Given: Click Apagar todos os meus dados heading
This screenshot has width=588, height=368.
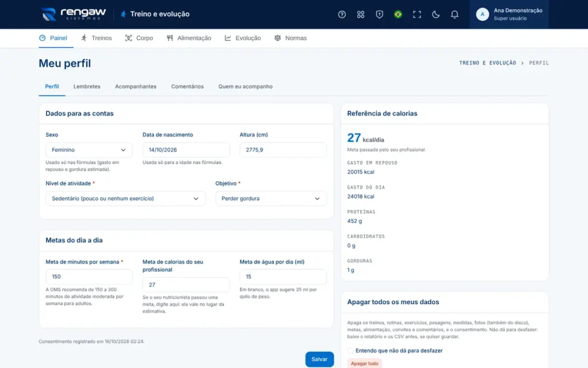Looking at the screenshot, I should tap(393, 302).
